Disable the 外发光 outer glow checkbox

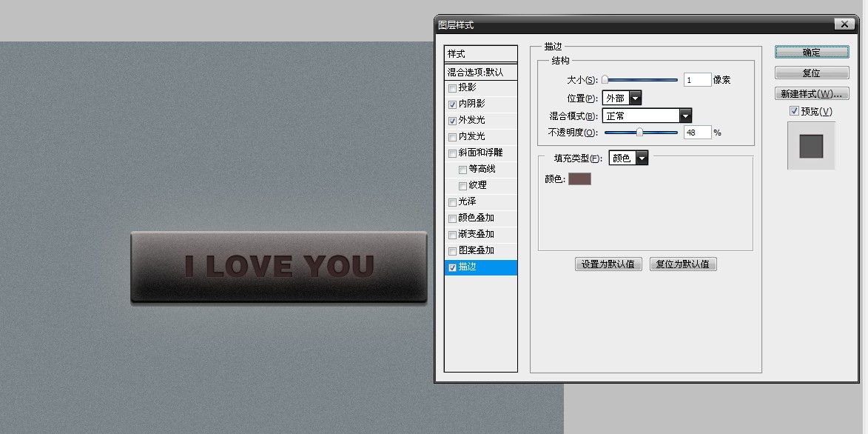[453, 121]
